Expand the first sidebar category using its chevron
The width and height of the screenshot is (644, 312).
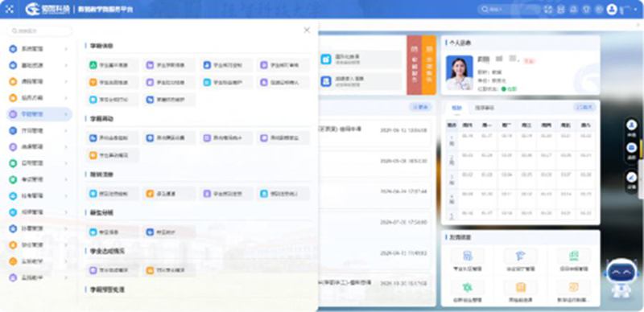pos(66,49)
